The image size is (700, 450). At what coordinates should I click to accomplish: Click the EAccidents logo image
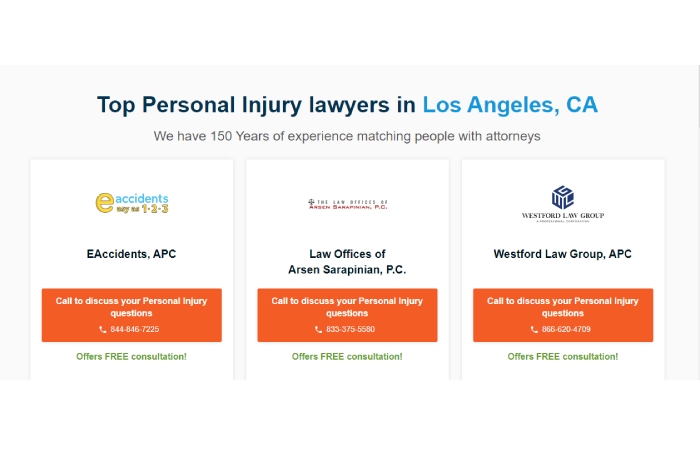click(132, 203)
